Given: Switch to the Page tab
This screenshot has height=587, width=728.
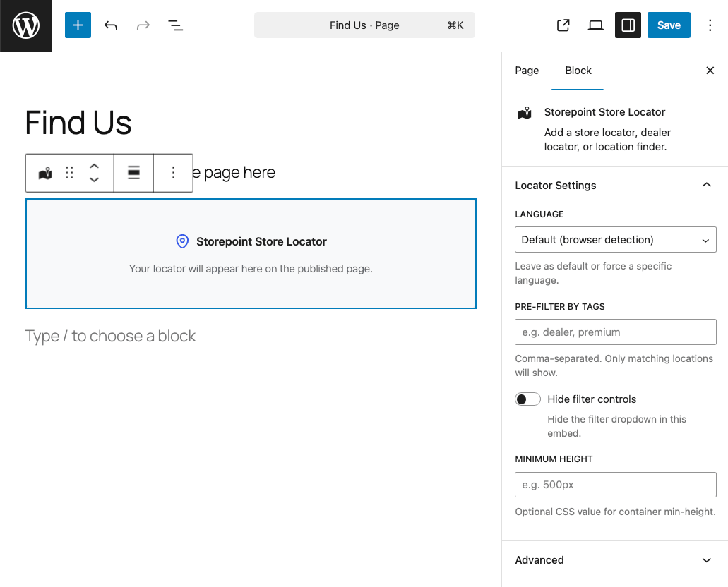Looking at the screenshot, I should click(527, 71).
